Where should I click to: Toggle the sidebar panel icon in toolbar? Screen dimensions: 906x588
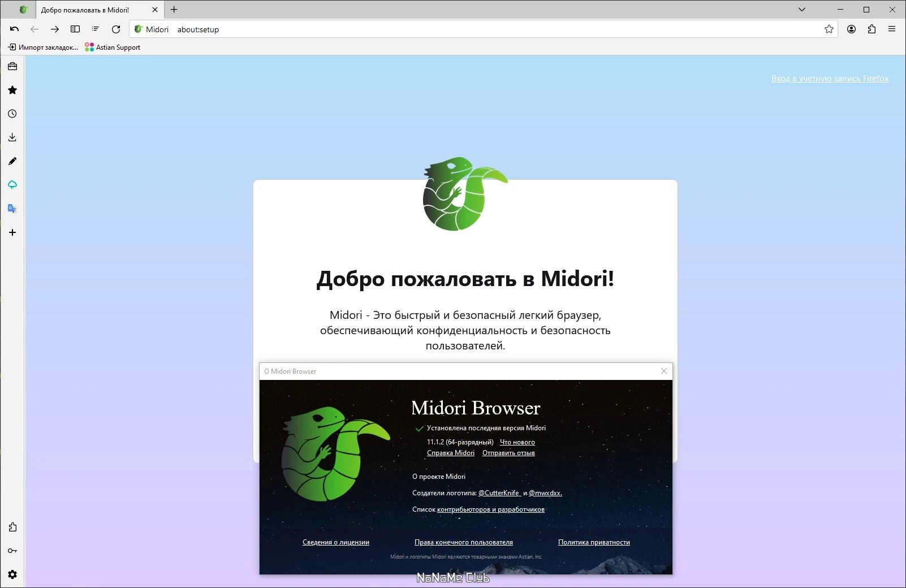click(x=75, y=29)
